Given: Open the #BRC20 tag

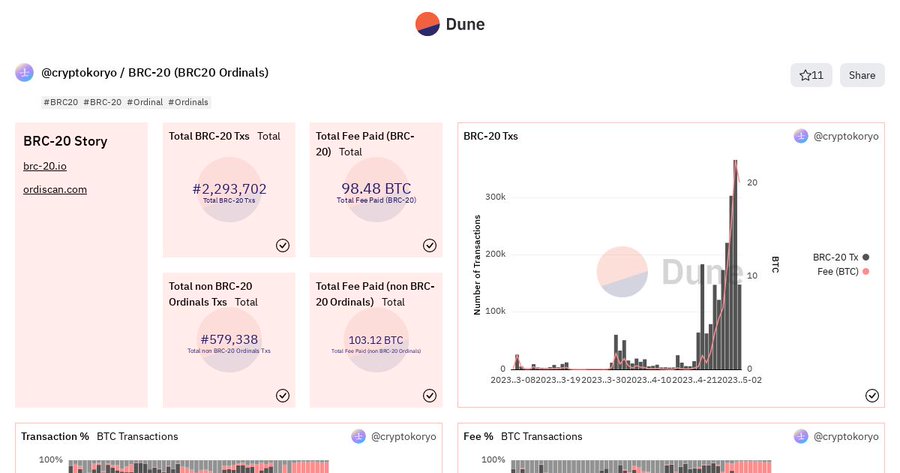Looking at the screenshot, I should [x=61, y=102].
